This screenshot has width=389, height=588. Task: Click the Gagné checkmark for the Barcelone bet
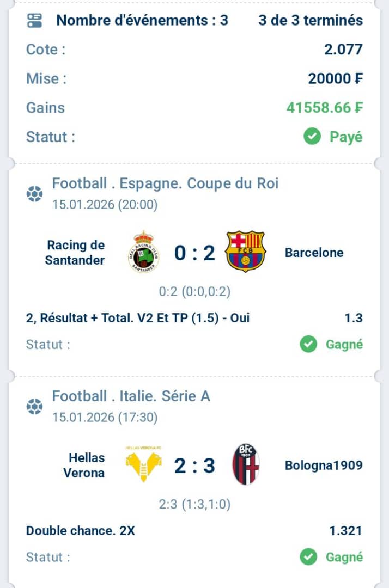tap(308, 344)
